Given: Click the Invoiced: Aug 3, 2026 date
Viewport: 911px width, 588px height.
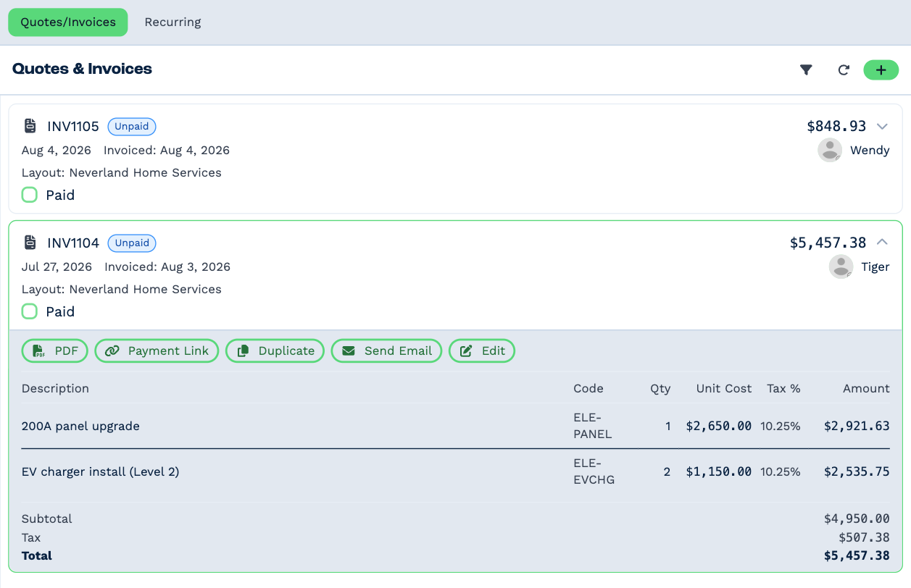Looking at the screenshot, I should [167, 266].
